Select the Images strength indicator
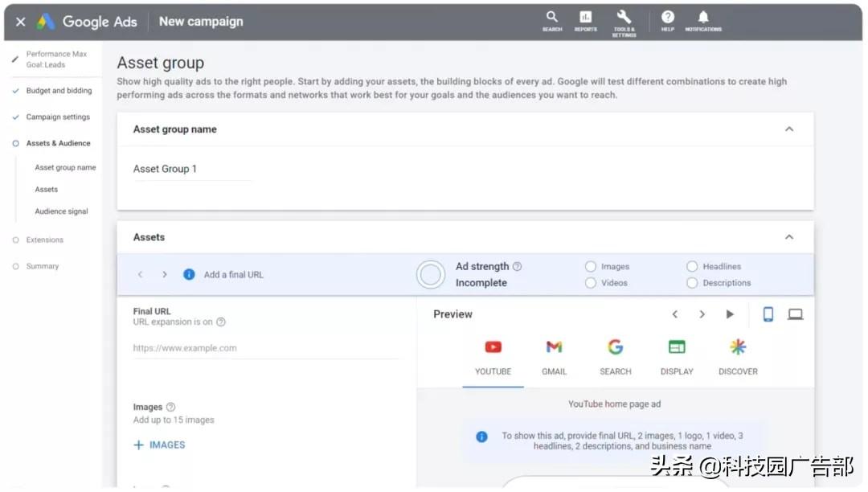 pos(591,267)
